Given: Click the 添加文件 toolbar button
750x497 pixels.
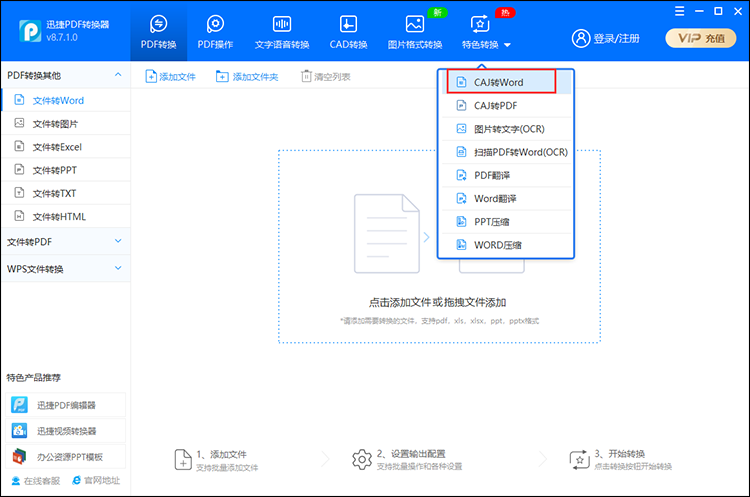Looking at the screenshot, I should tap(170, 77).
